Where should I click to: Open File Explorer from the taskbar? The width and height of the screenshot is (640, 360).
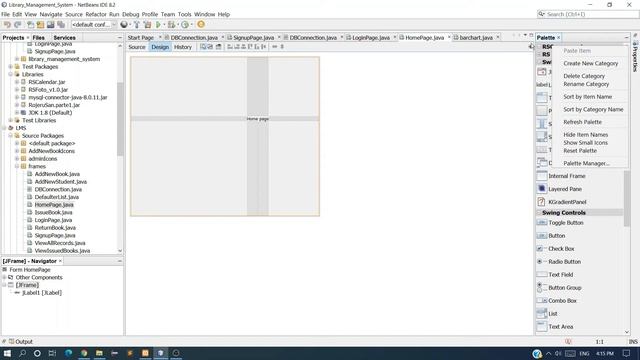(99, 353)
